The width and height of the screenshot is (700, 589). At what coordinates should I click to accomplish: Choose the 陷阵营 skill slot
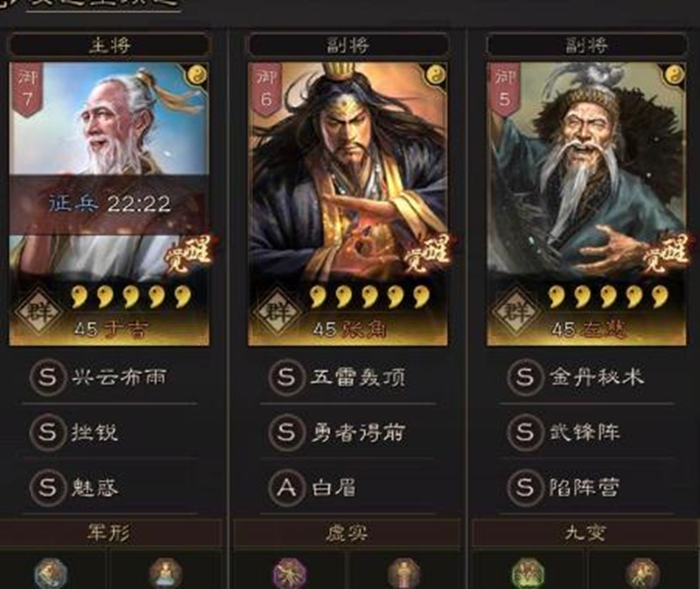[587, 487]
